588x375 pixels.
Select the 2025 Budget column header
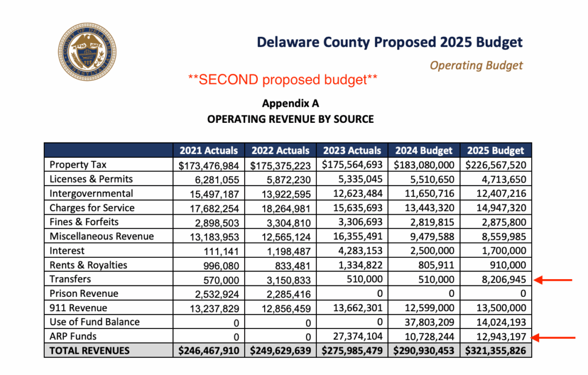[x=495, y=150]
